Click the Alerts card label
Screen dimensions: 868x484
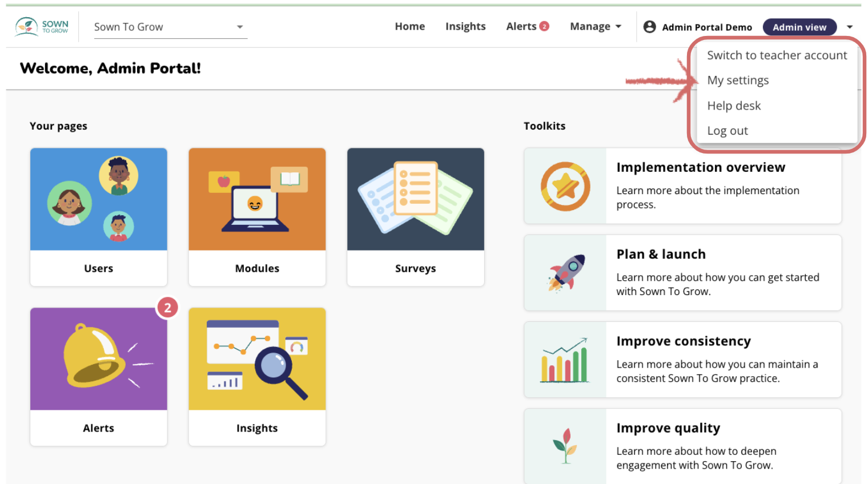[x=98, y=428]
